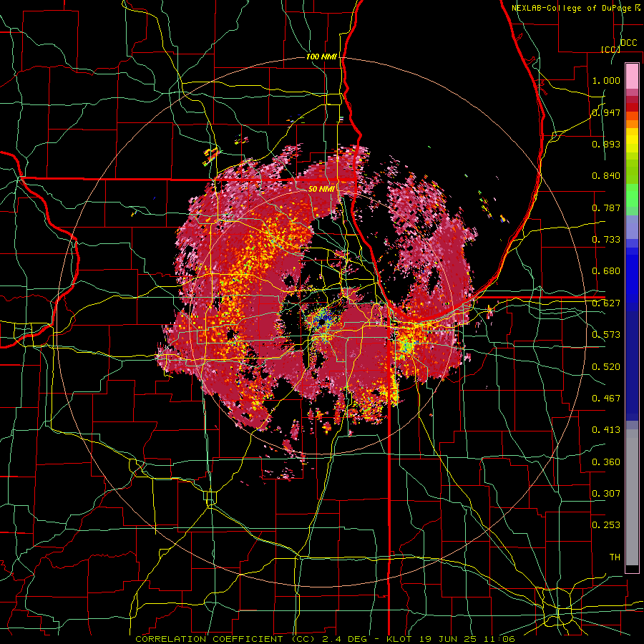Select the 0.467 legend value
The width and height of the screenshot is (644, 644).
point(606,399)
